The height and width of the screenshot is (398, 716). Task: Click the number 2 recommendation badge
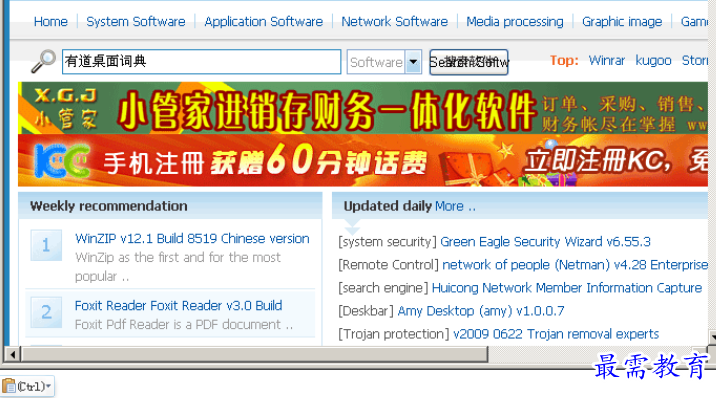coord(46,312)
